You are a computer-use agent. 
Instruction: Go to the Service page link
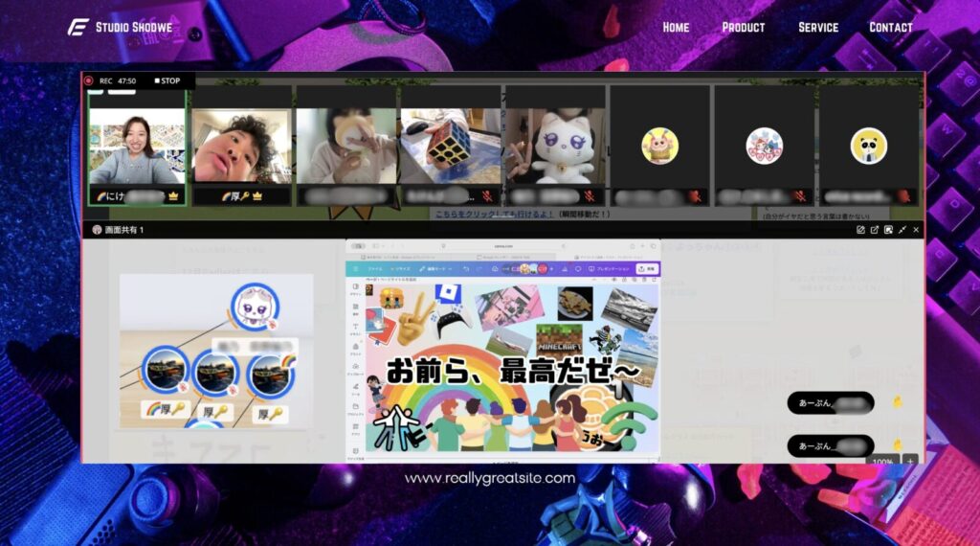(818, 27)
